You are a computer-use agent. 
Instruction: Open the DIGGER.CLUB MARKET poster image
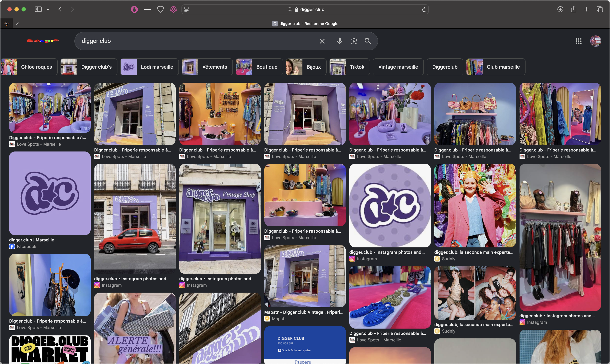point(50,350)
